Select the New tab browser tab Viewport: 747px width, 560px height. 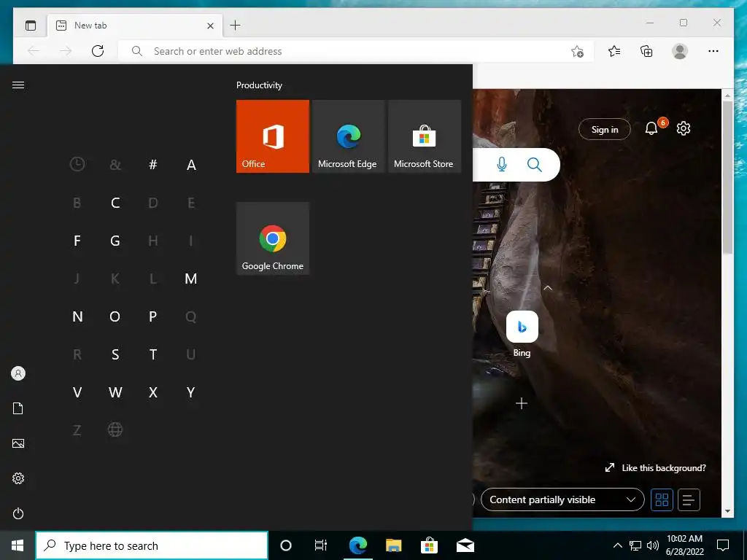pyautogui.click(x=135, y=26)
